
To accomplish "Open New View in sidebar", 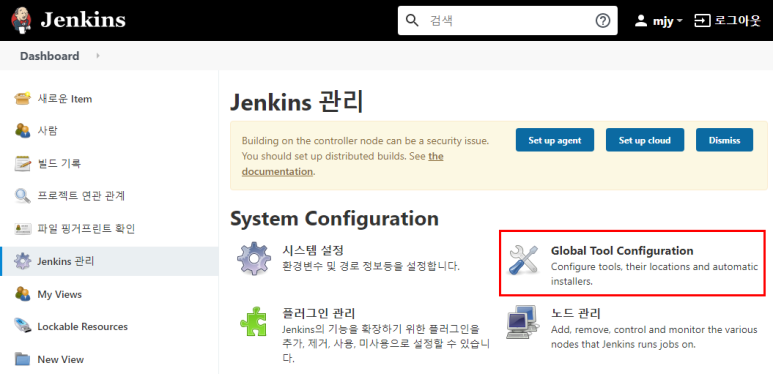I will coord(61,359).
